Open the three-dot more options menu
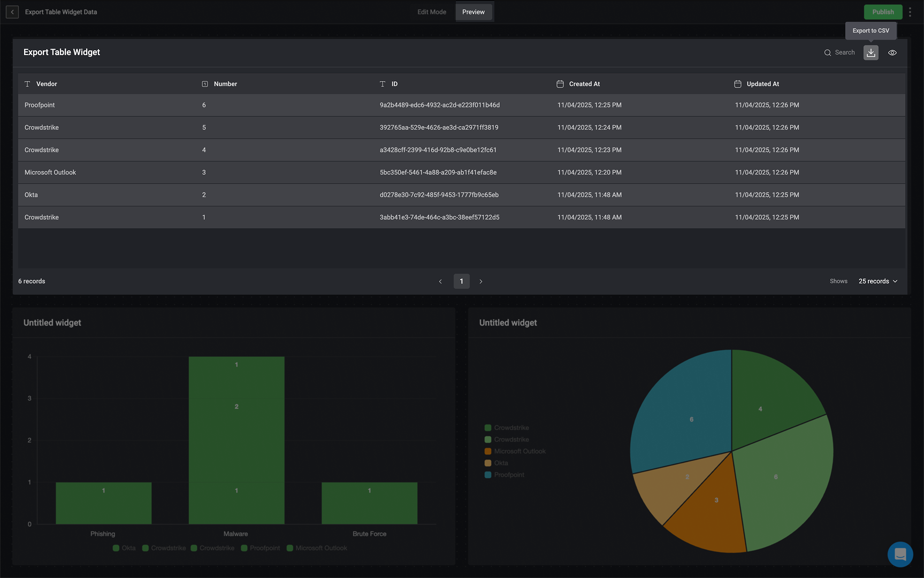The height and width of the screenshot is (578, 924). point(910,12)
